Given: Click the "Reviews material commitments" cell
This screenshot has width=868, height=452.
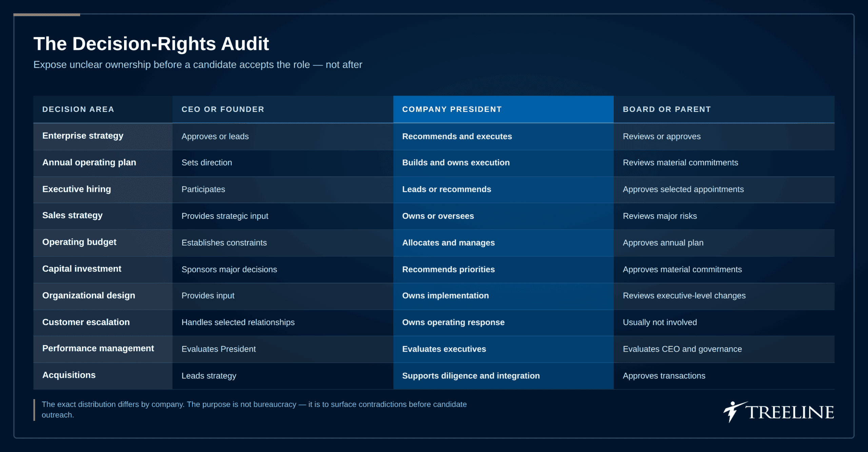Looking at the screenshot, I should coord(724,163).
